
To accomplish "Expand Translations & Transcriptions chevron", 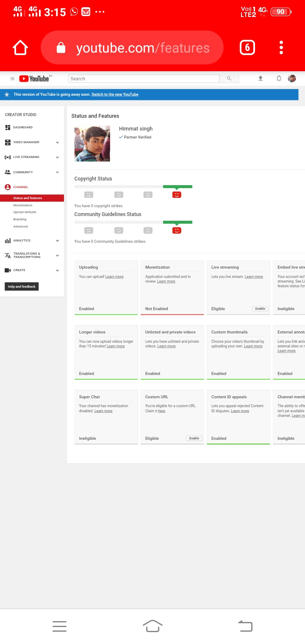I will click(x=57, y=255).
